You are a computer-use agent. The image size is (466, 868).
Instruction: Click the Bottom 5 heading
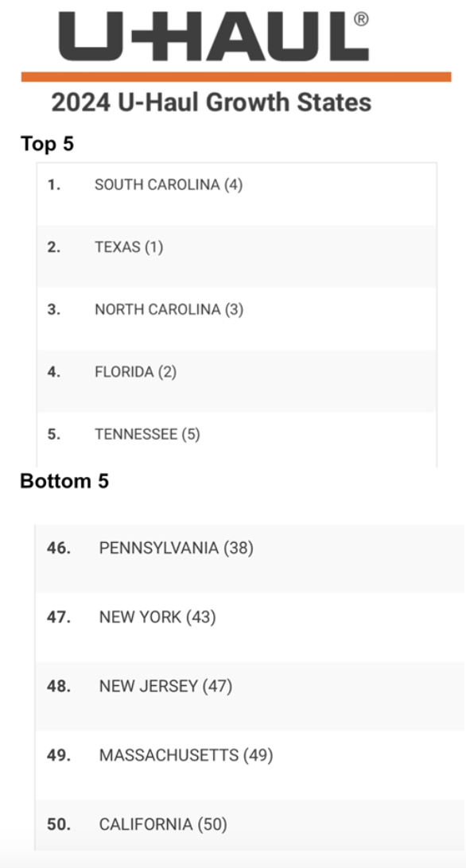(x=64, y=482)
